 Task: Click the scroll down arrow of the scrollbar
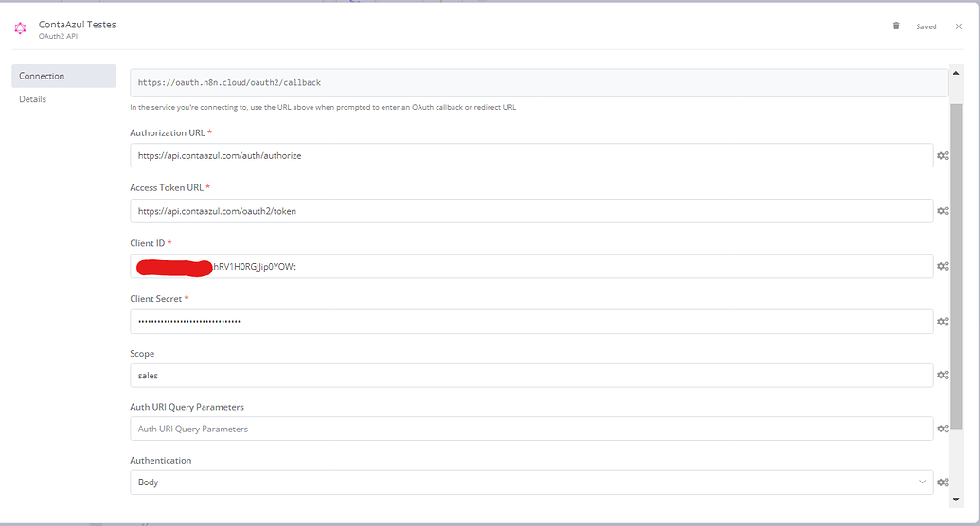point(955,499)
